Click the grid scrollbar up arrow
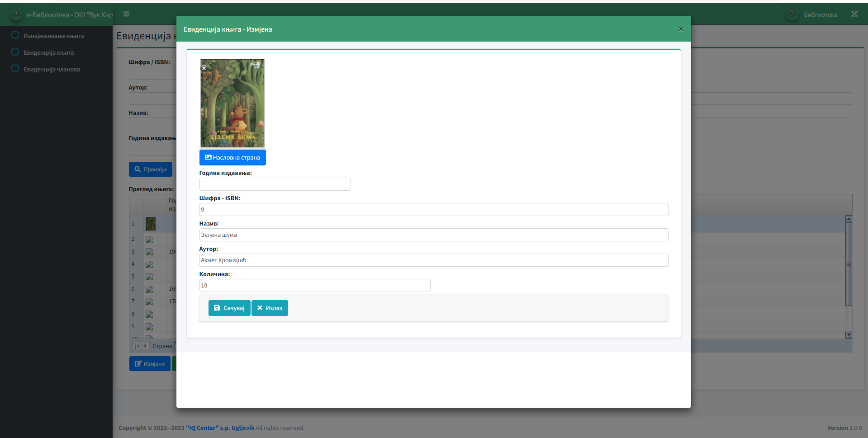 coord(849,219)
